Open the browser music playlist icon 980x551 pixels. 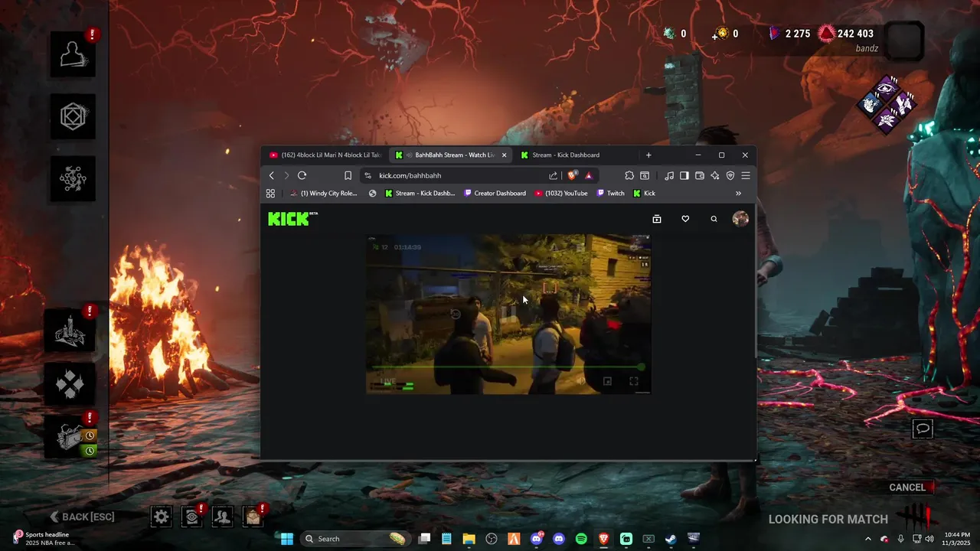click(669, 175)
